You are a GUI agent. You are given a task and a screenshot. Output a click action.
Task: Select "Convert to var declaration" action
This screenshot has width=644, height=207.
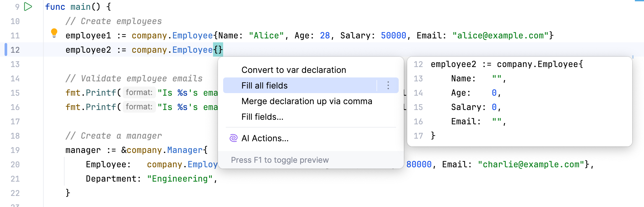click(294, 70)
